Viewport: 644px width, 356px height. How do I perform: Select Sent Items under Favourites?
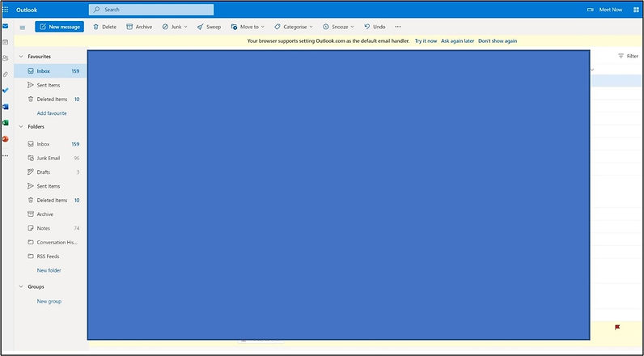50,85
